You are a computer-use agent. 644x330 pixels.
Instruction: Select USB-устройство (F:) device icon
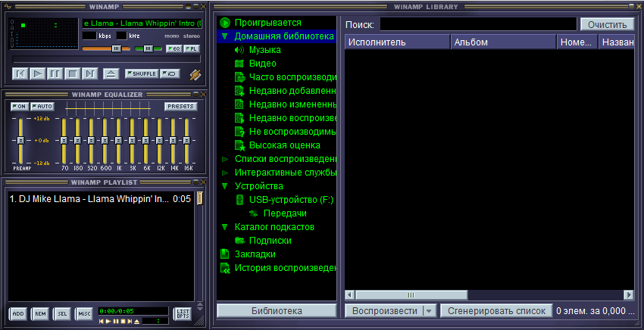pos(239,200)
